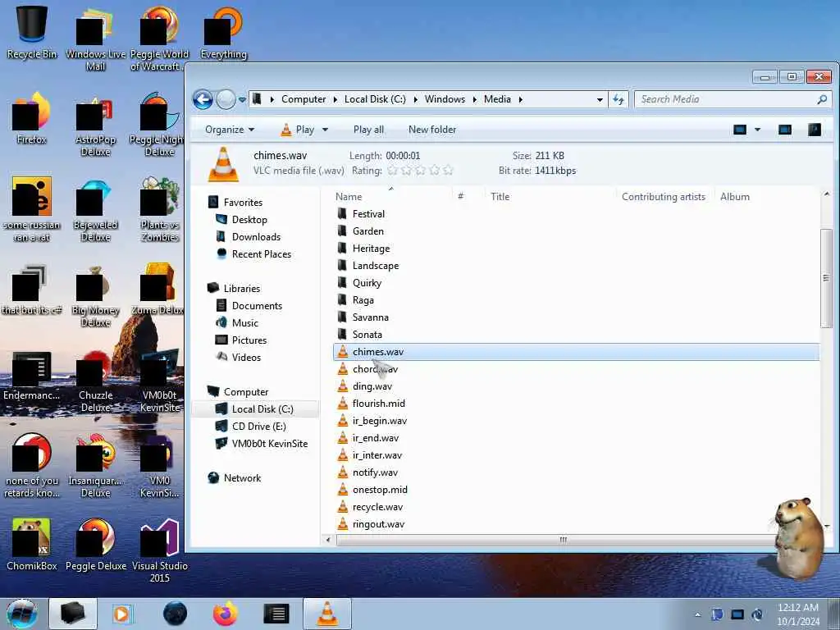Open the recent pages dropdown arrow
This screenshot has width=840, height=630.
point(242,99)
